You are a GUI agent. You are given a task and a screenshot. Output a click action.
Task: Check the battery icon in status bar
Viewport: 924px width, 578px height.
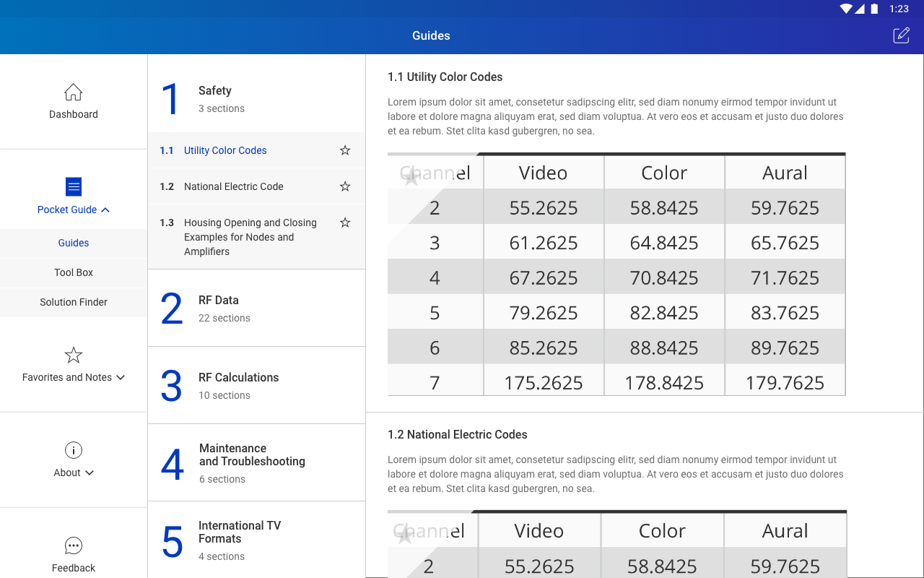(874, 9)
